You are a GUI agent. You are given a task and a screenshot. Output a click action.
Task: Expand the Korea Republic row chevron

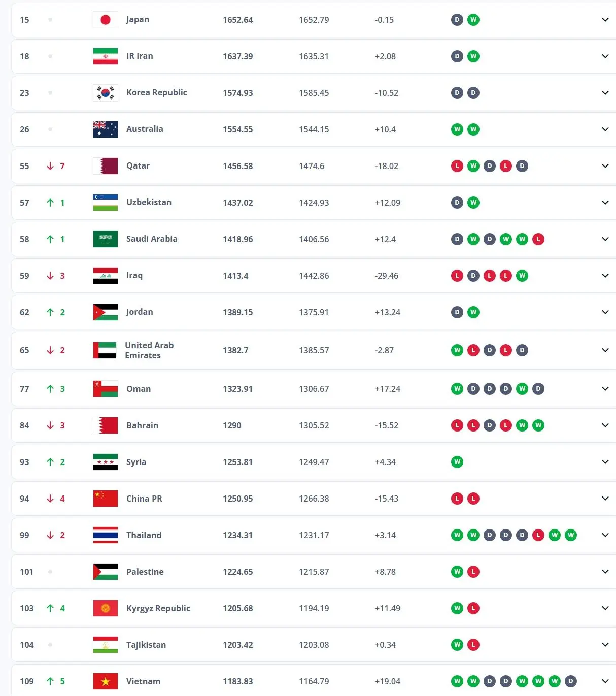[605, 93]
